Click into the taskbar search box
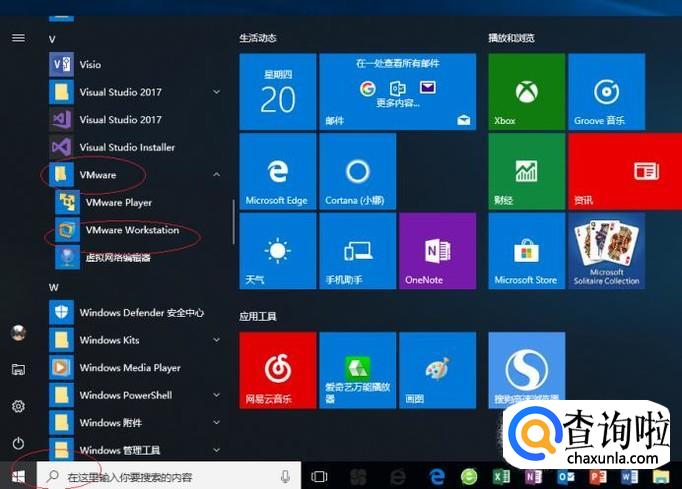Screen dimensions: 682x489 169,476
